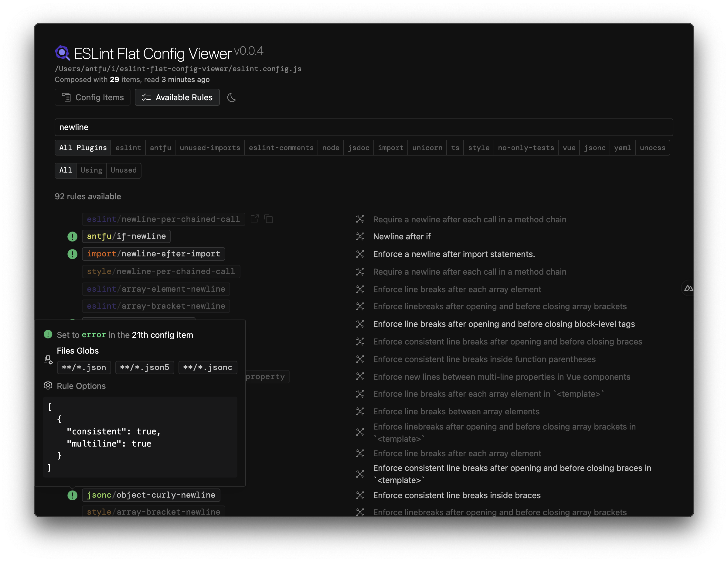The image size is (728, 562).
Task: Select the Unused filter toggle
Action: [123, 170]
